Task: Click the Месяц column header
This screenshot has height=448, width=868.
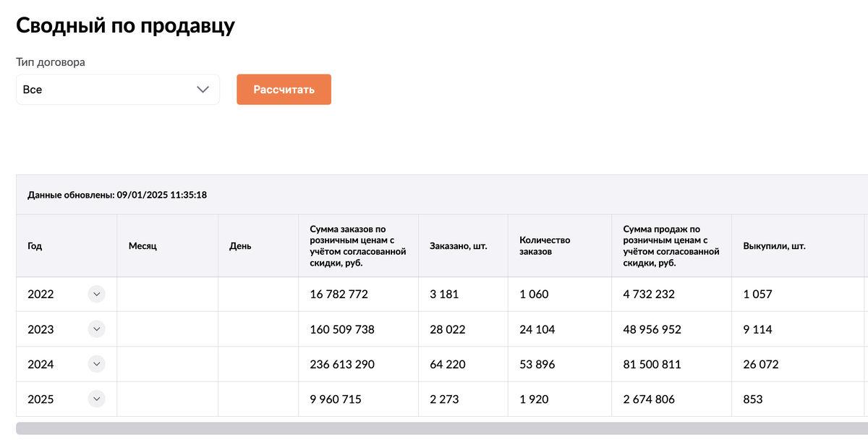Action: pos(142,246)
